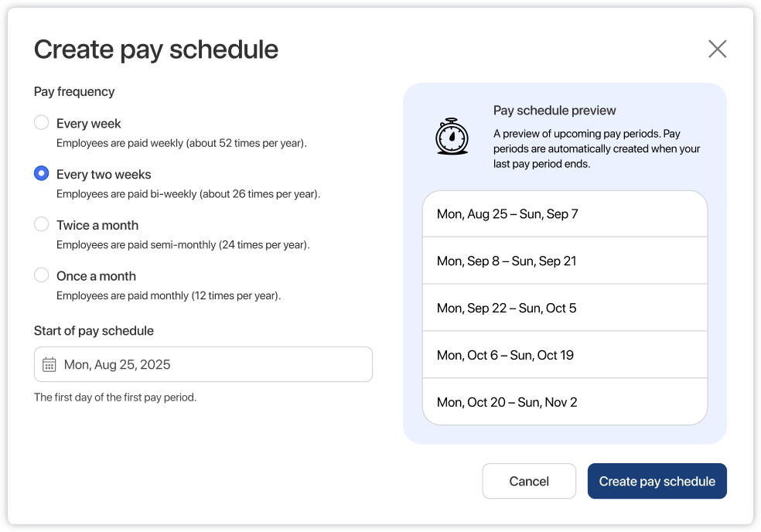Click the Create pay schedule dialog title
The image size is (761, 532).
point(156,49)
